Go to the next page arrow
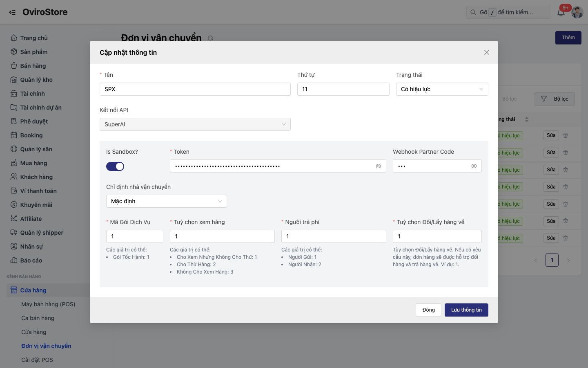This screenshot has width=588, height=368. pos(568,260)
